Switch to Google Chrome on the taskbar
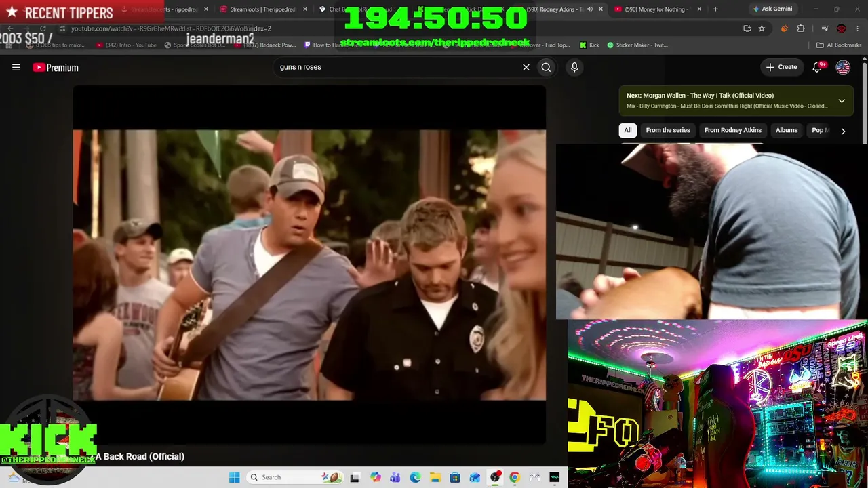The image size is (868, 488). pyautogui.click(x=515, y=477)
